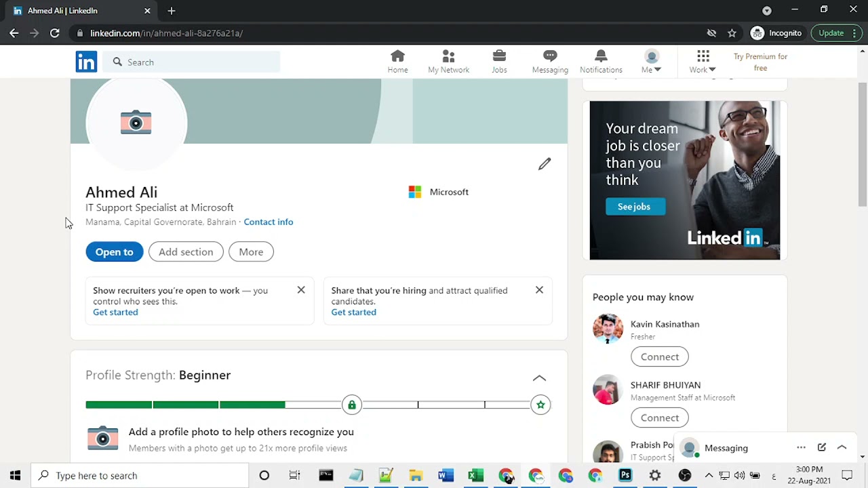
Task: Click the LinkedIn logo icon
Action: point(86,62)
